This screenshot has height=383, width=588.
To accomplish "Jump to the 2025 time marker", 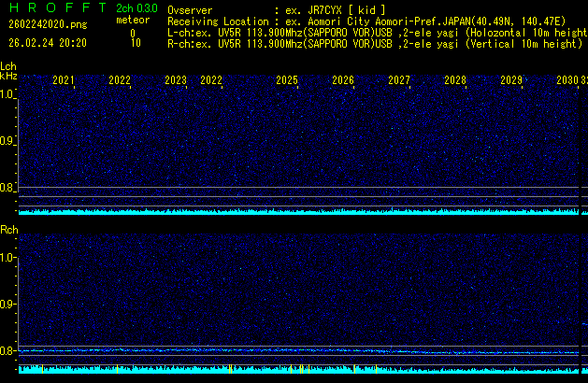I will click(x=287, y=81).
